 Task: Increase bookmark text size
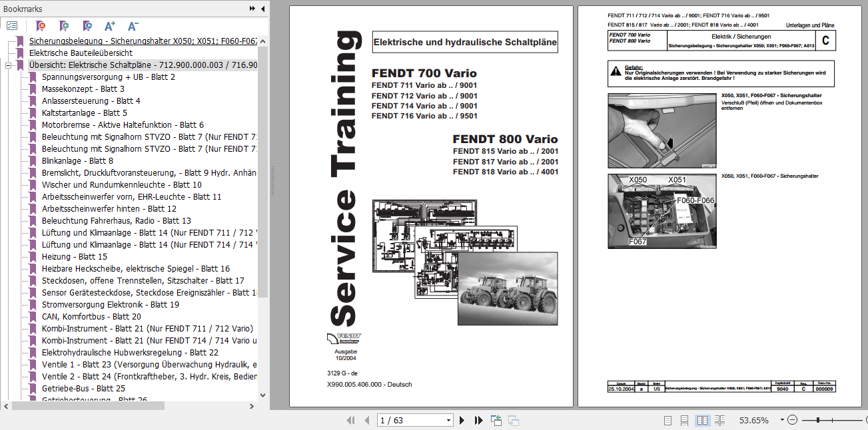[x=110, y=26]
